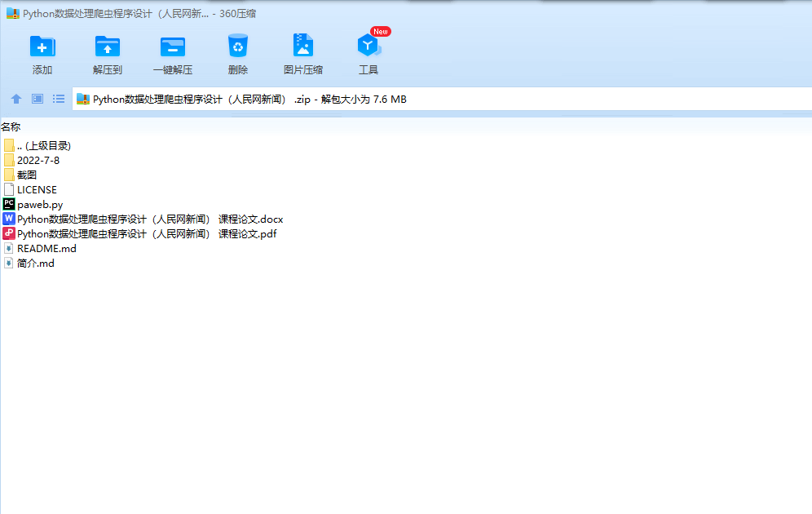Sort by the 名称 column header
This screenshot has height=514, width=812.
point(11,127)
